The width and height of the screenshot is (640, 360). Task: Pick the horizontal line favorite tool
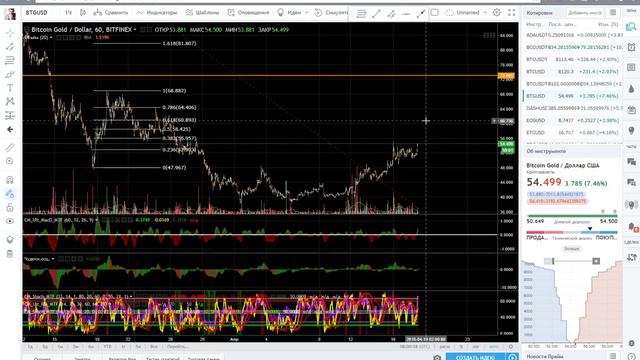[406, 13]
